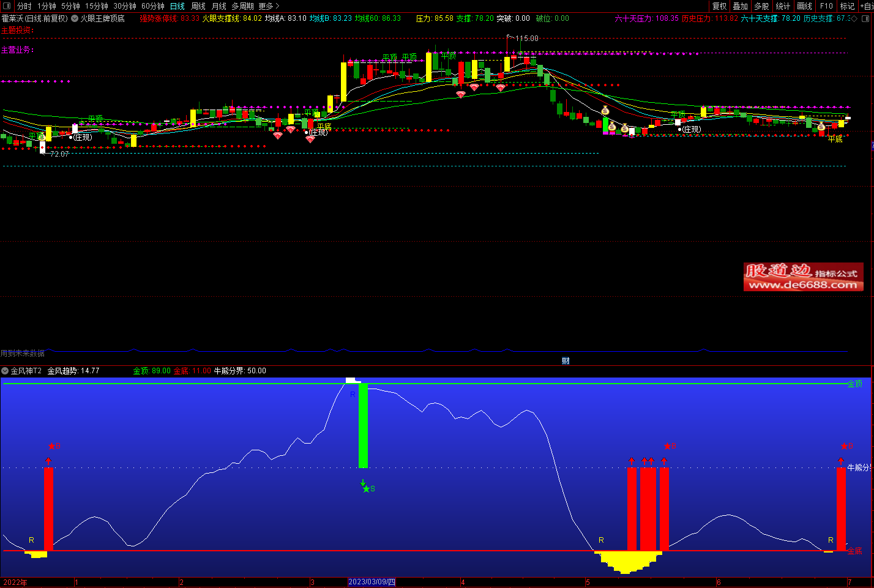The image size is (874, 588).
Task: Open the 画线 drawing tools
Action: [x=804, y=6]
